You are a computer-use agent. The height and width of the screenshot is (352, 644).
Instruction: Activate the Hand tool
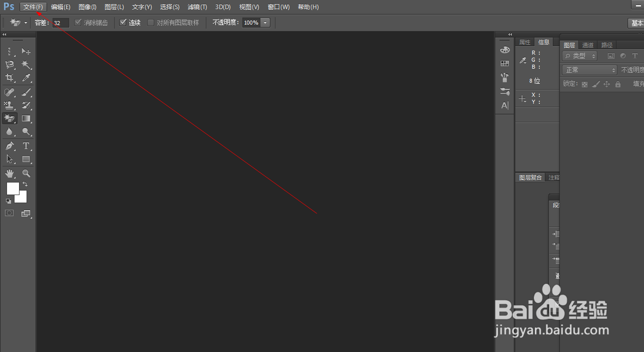click(9, 173)
